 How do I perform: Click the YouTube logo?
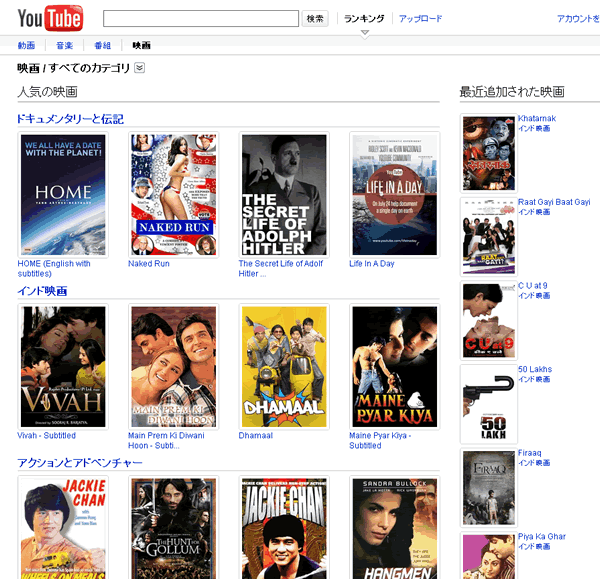[x=50, y=18]
